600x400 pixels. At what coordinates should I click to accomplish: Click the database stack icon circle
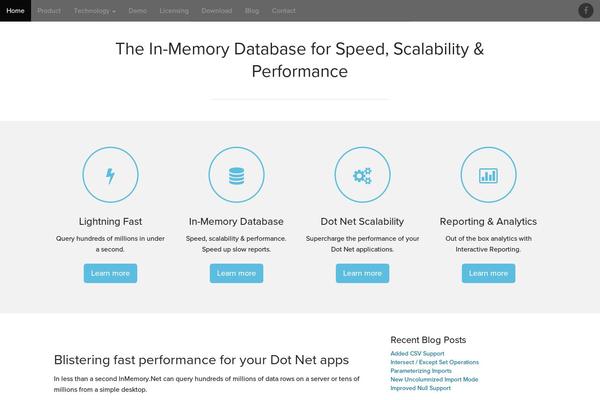pyautogui.click(x=236, y=175)
